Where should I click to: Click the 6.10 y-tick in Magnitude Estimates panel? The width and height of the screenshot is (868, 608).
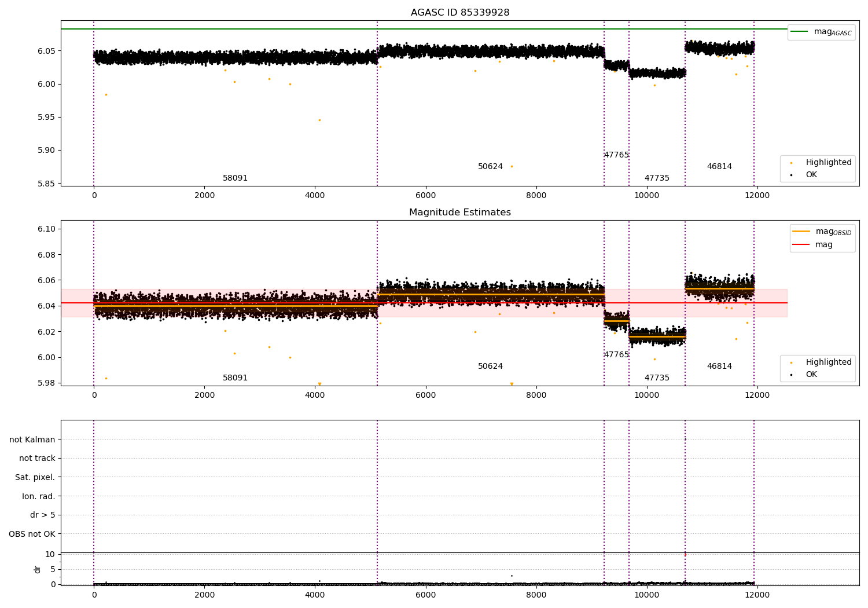click(46, 229)
